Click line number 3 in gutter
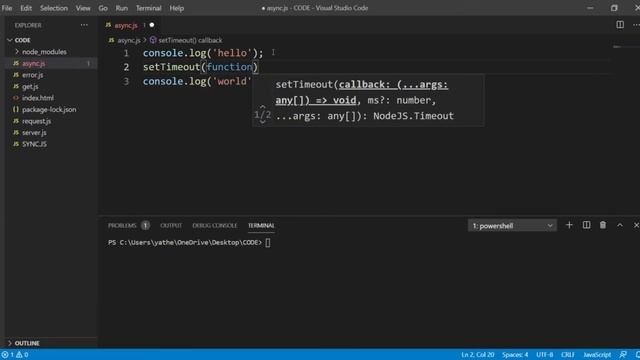The image size is (640, 360). pos(126,81)
